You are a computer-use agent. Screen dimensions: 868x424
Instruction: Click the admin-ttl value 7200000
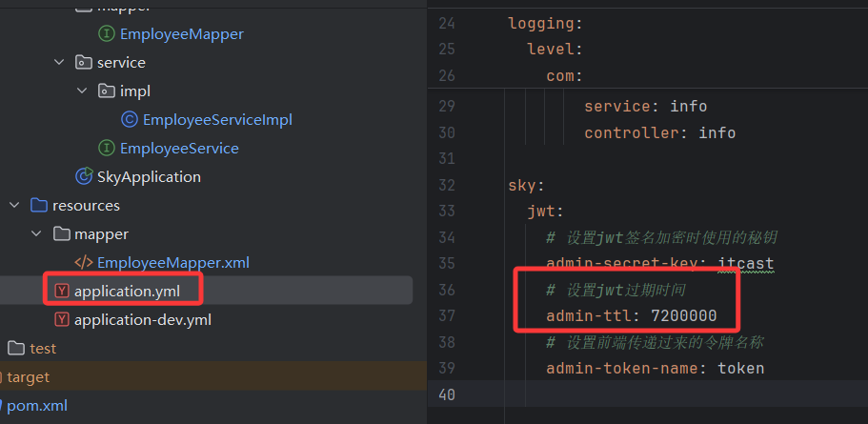[684, 316]
